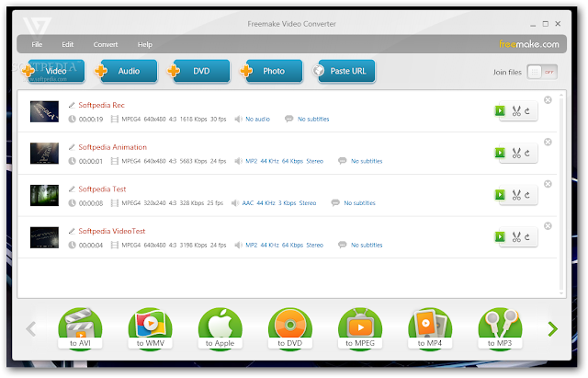
Task: Play the Softpedia Rec video
Action: [x=500, y=110]
